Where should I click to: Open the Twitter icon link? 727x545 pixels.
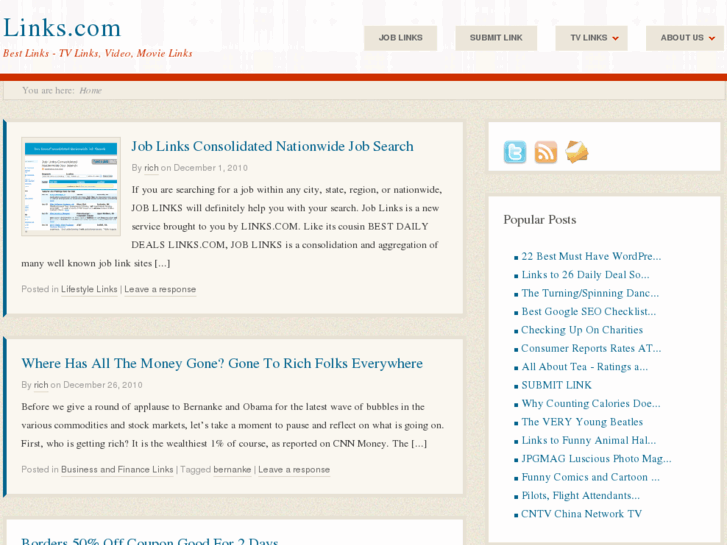(x=515, y=152)
